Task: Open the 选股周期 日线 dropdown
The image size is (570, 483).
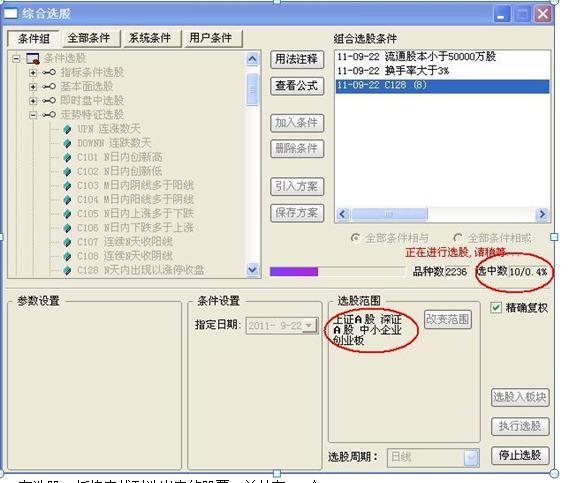Action: [x=471, y=457]
